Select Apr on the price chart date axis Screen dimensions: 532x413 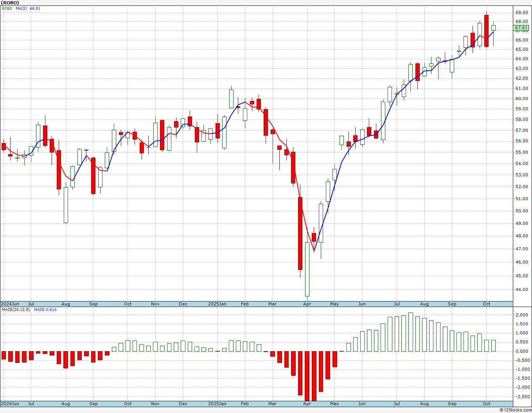(x=307, y=304)
